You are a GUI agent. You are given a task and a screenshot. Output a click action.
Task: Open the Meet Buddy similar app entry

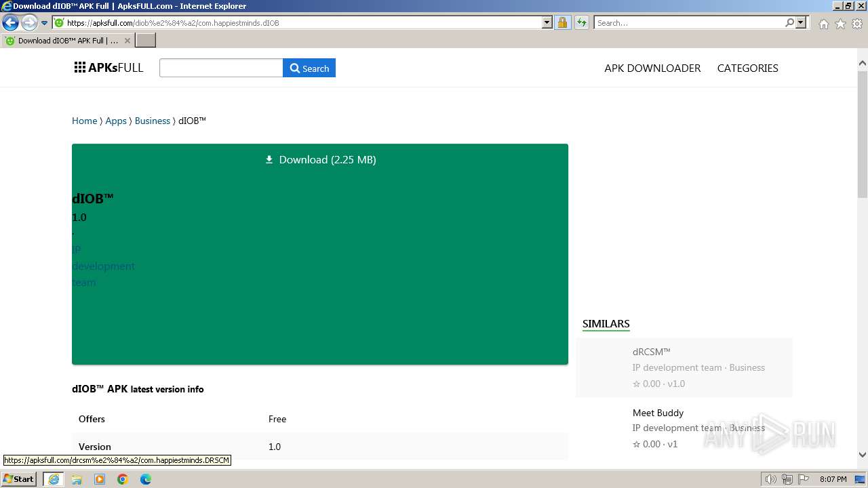tap(684, 428)
